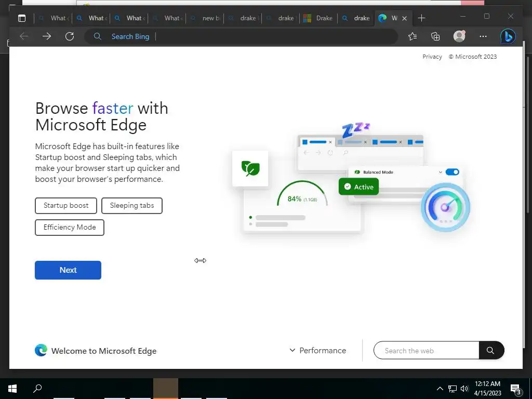Click the 'Browse faster with Microsoft Edge' heading

point(102,116)
